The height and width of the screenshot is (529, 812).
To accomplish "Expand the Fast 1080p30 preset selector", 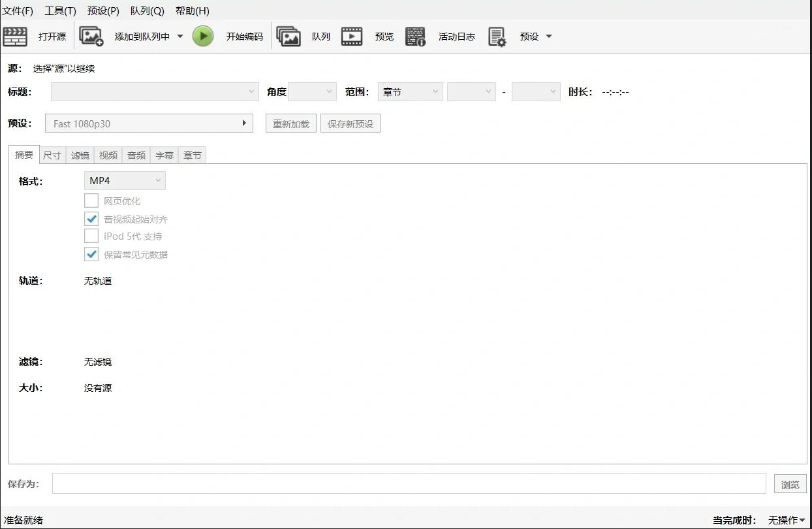I will 149,123.
